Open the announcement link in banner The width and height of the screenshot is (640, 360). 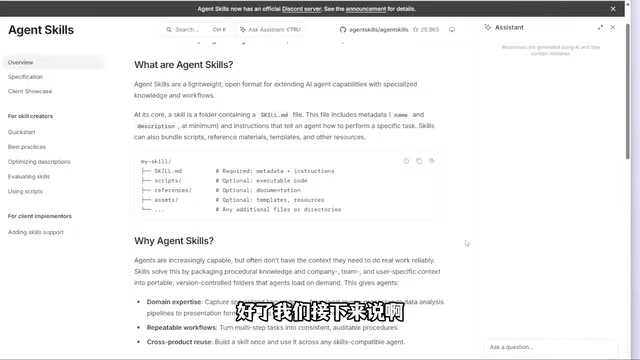pyautogui.click(x=366, y=9)
